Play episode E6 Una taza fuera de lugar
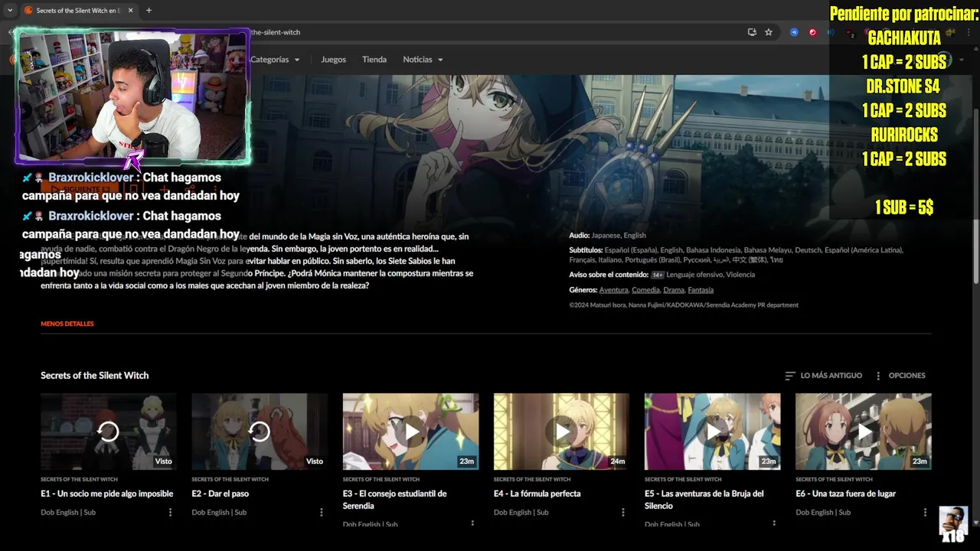The width and height of the screenshot is (980, 551). pos(863,432)
